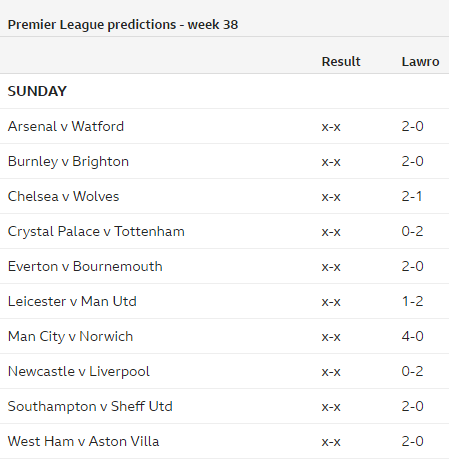Click the Lawro column header

click(x=420, y=62)
